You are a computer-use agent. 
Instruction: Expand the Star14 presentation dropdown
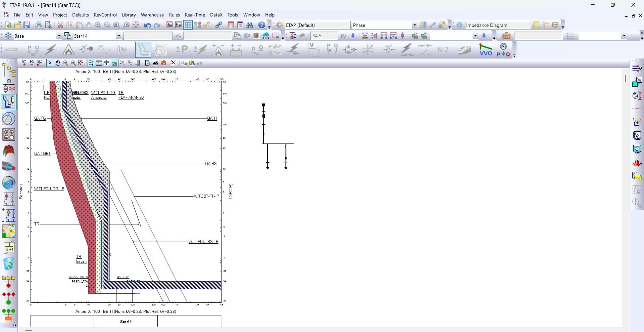pyautogui.click(x=118, y=36)
